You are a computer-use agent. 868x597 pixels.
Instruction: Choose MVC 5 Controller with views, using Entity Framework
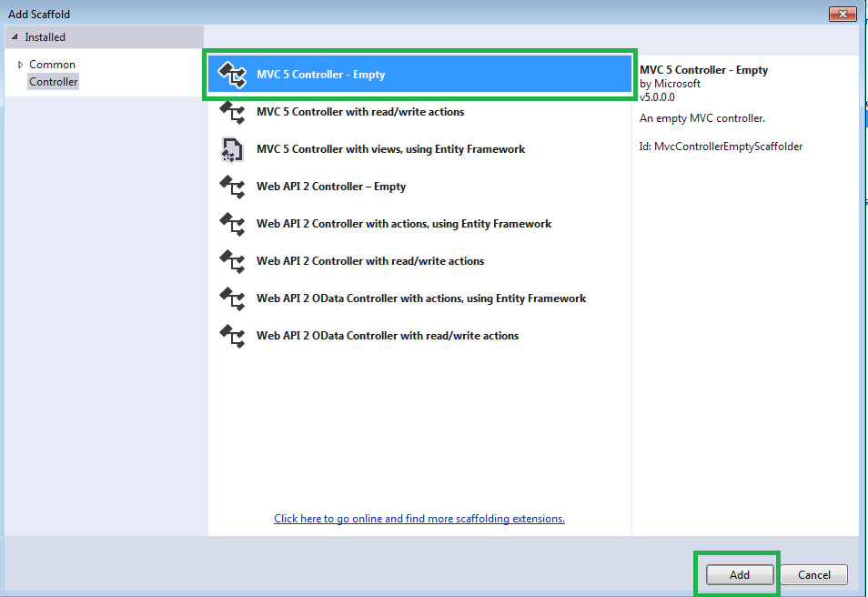tap(391, 149)
